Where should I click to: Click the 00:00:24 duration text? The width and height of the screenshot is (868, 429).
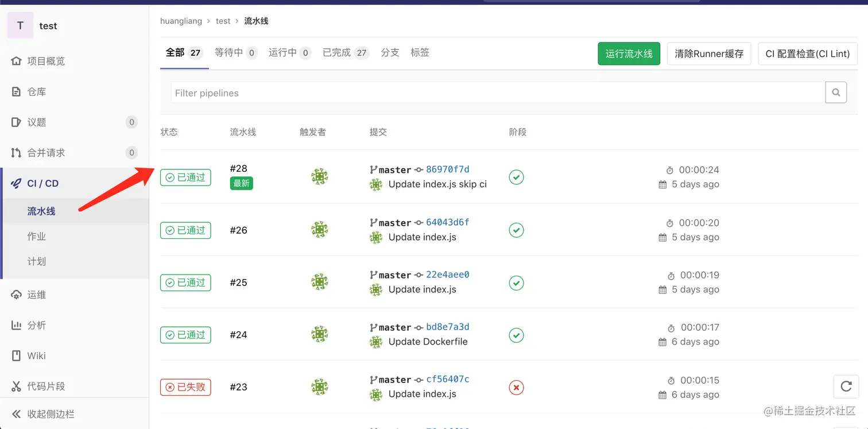pos(699,170)
